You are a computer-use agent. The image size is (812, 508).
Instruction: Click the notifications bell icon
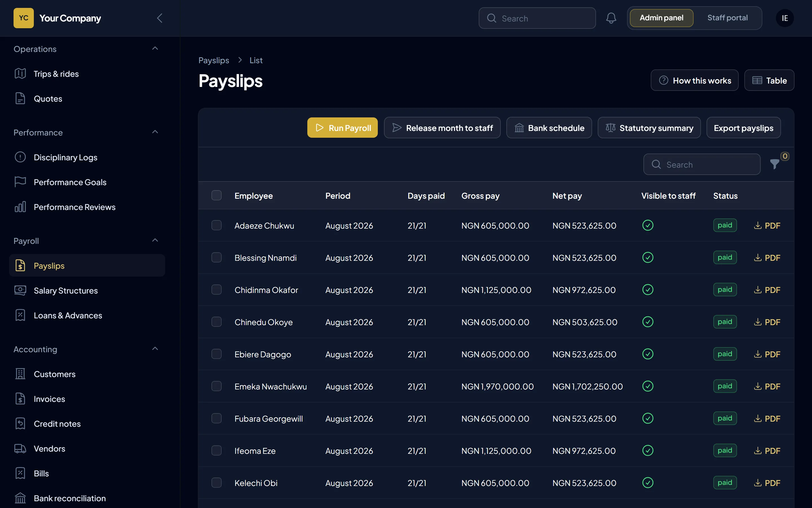[611, 18]
